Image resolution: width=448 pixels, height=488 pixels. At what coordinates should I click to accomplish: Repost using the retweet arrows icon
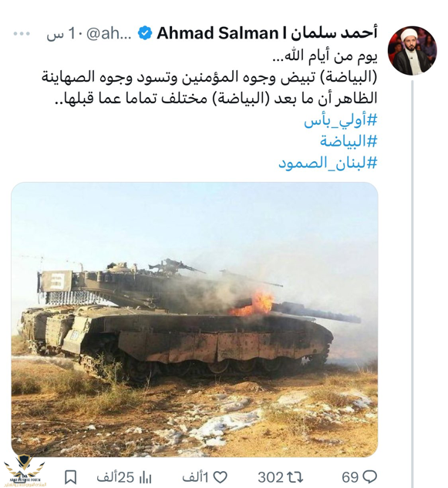(x=295, y=477)
